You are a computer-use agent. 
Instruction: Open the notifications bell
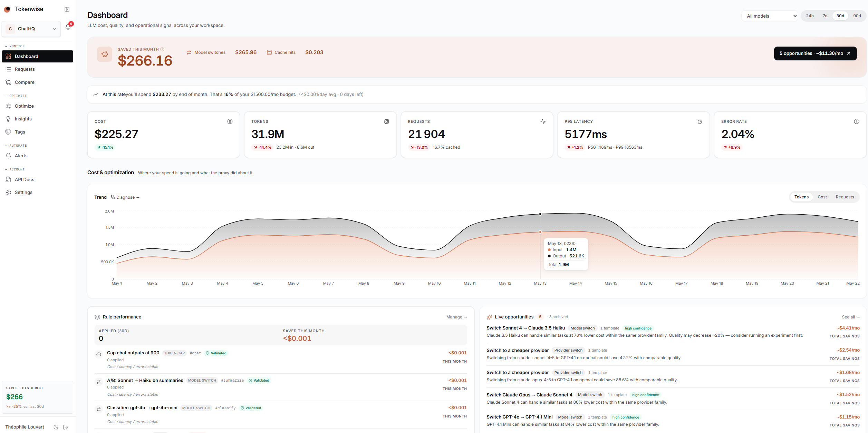[68, 27]
